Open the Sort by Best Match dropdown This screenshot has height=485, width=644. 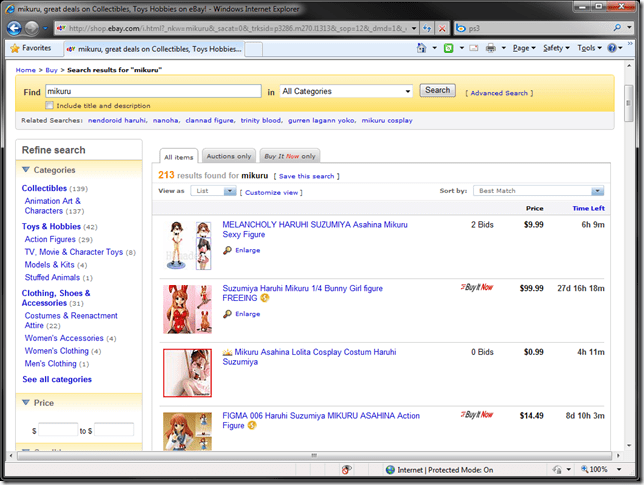pyautogui.click(x=540, y=191)
